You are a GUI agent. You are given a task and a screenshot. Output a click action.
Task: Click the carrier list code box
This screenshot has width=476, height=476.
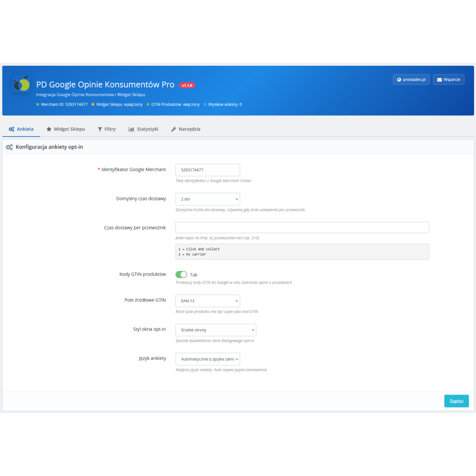click(302, 252)
